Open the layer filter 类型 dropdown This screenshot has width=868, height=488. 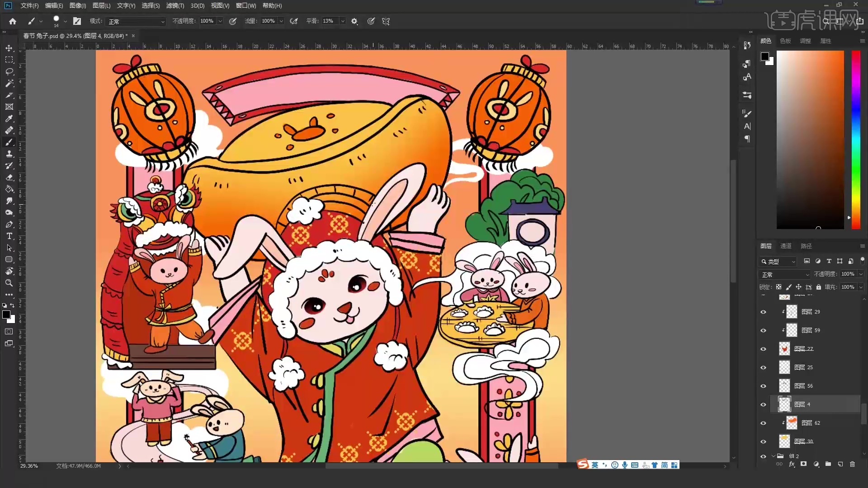778,261
